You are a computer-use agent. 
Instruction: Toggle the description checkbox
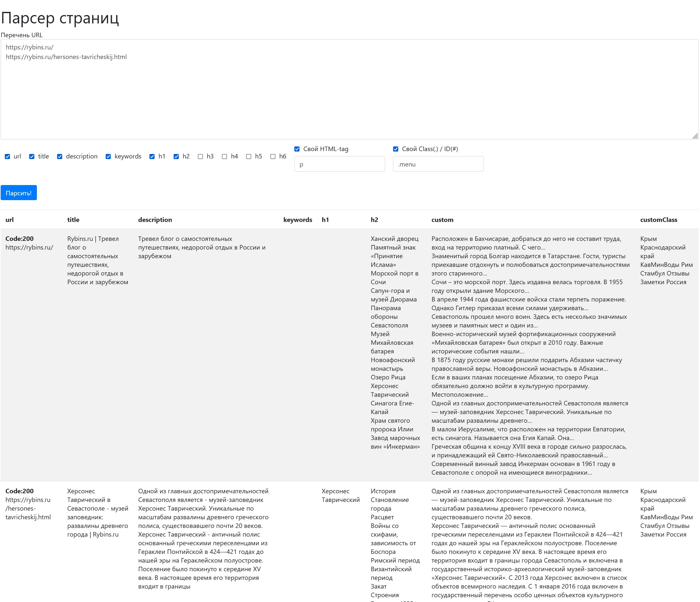pos(59,157)
